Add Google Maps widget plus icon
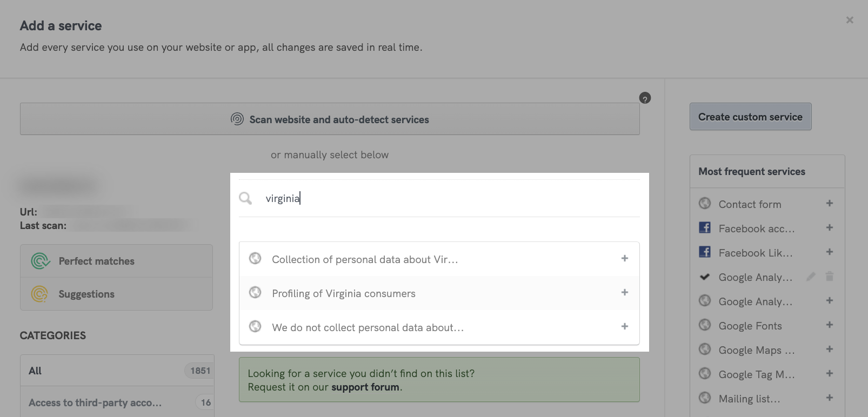The width and height of the screenshot is (868, 417). click(829, 349)
